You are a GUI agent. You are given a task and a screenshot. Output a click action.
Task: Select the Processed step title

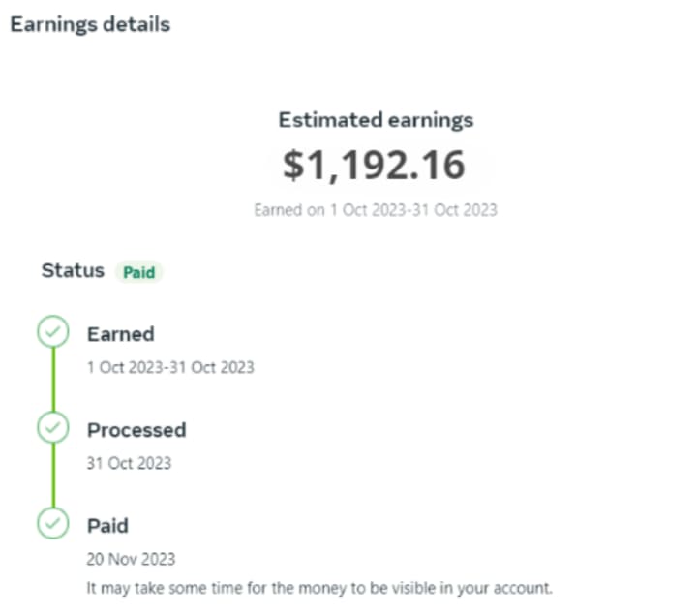tap(136, 430)
